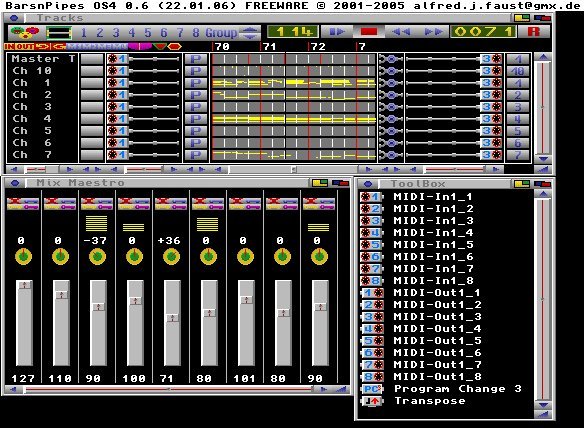Click the MIDI-Out 3 output tool icon on Ch 1 track
This screenshot has width=584, height=428.
click(492, 83)
